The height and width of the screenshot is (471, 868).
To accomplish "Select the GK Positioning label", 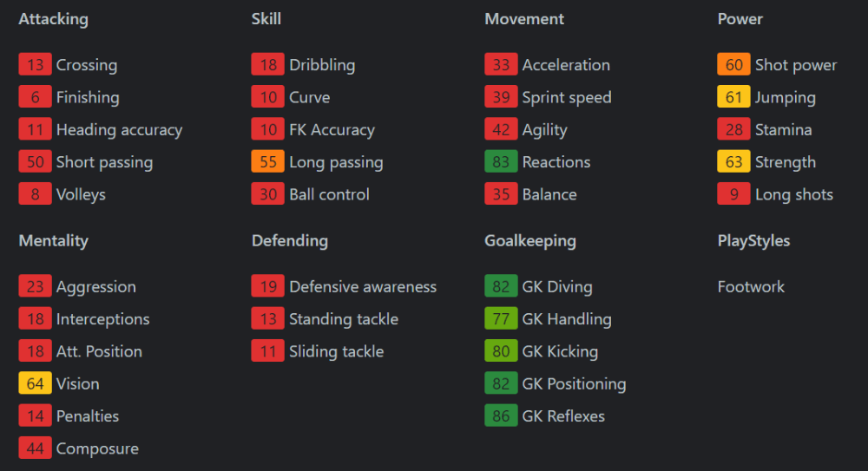I will [574, 383].
